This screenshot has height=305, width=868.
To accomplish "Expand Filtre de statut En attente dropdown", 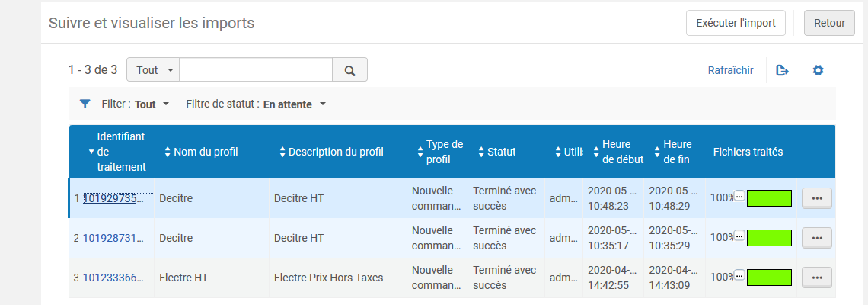I will 294,104.
